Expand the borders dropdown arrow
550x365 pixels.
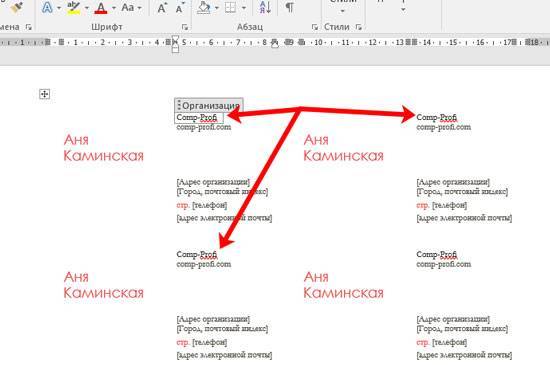tap(243, 8)
